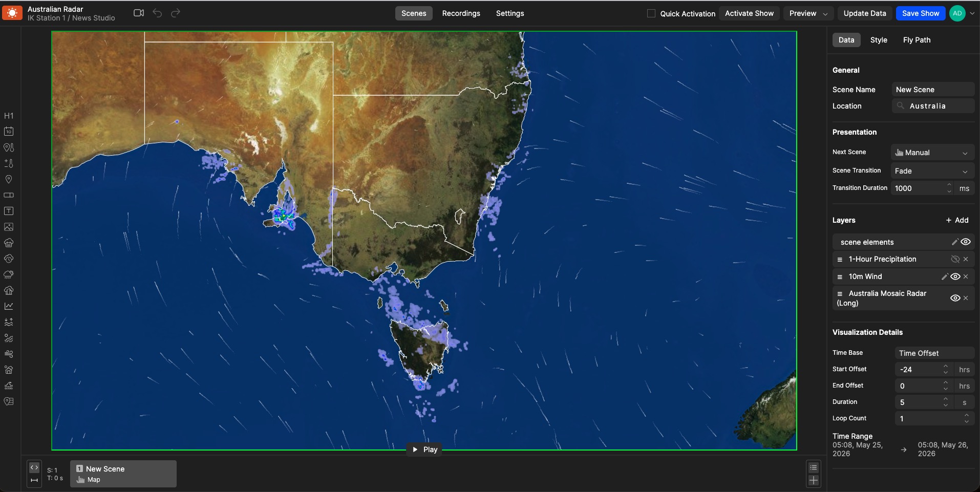Select the text box tool icon
Screen dimensions: 980x492
9,211
